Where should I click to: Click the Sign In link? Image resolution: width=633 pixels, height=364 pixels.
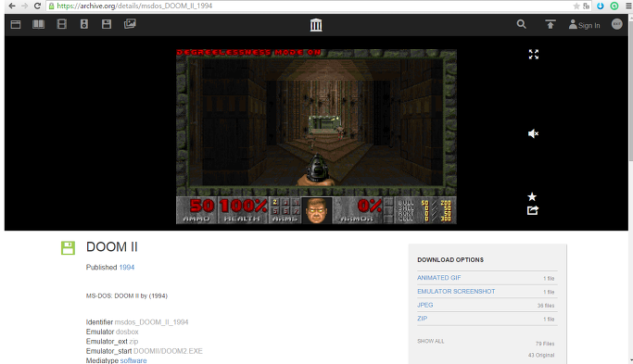[584, 25]
